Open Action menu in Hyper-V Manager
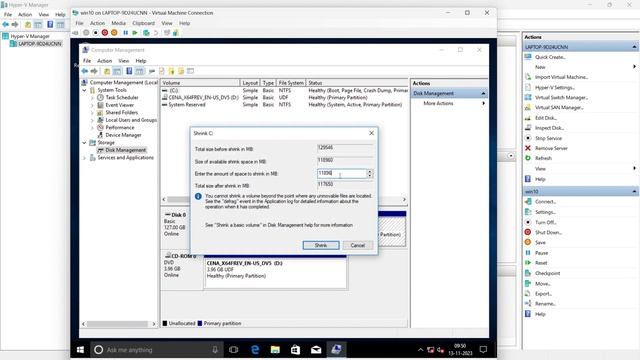The width and height of the screenshot is (640, 360). [25, 14]
